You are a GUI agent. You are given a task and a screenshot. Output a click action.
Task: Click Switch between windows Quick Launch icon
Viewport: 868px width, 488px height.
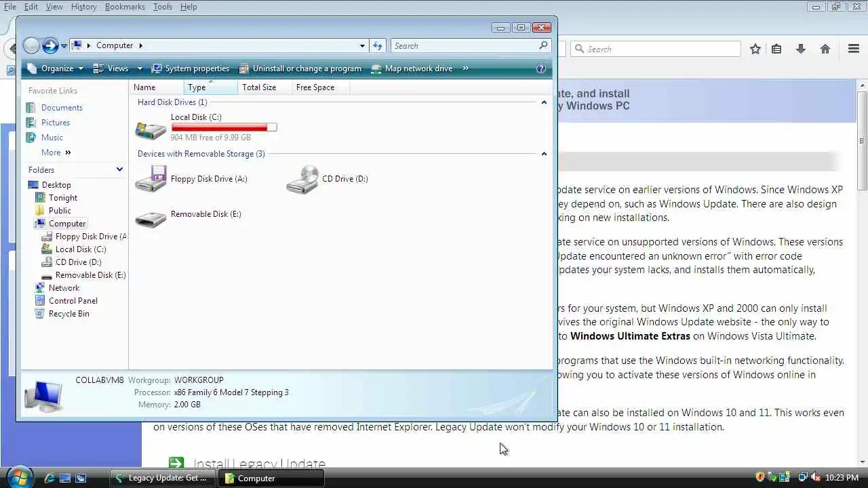coord(81,478)
